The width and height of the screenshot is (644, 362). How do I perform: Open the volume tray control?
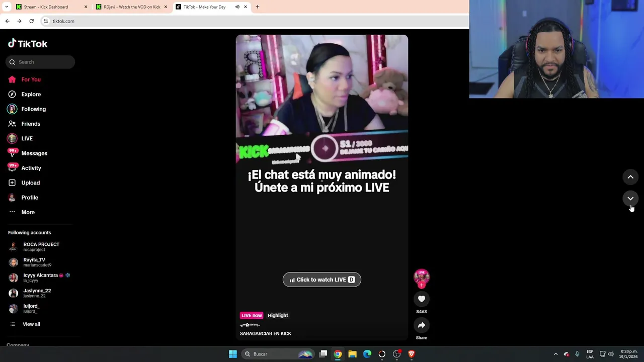(611, 354)
